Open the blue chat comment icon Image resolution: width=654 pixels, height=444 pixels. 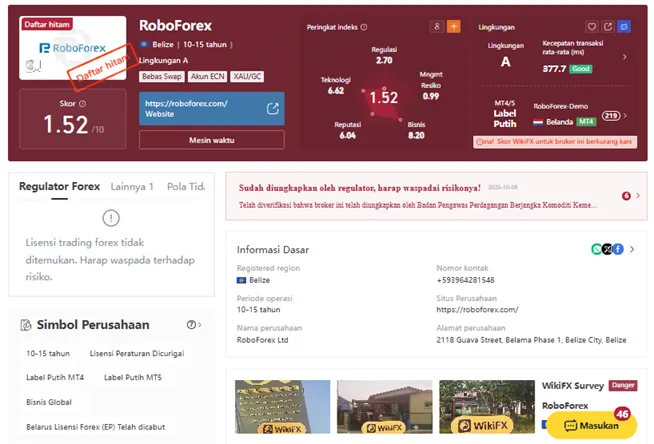click(624, 27)
